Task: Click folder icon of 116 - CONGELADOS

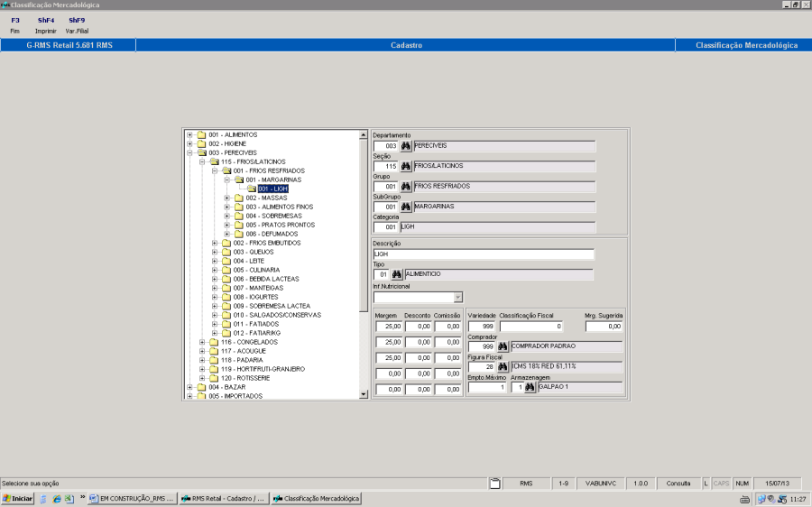Action: [214, 342]
